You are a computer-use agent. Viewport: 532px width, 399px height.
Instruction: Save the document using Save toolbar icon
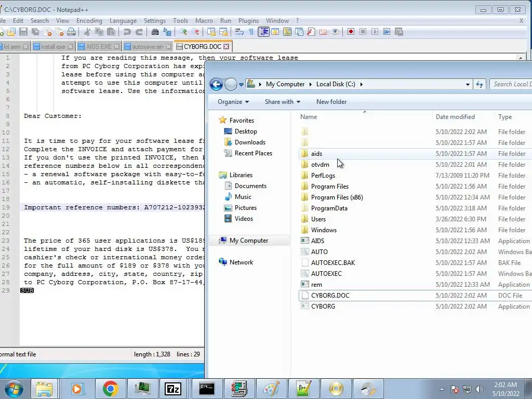pyautogui.click(x=23, y=32)
